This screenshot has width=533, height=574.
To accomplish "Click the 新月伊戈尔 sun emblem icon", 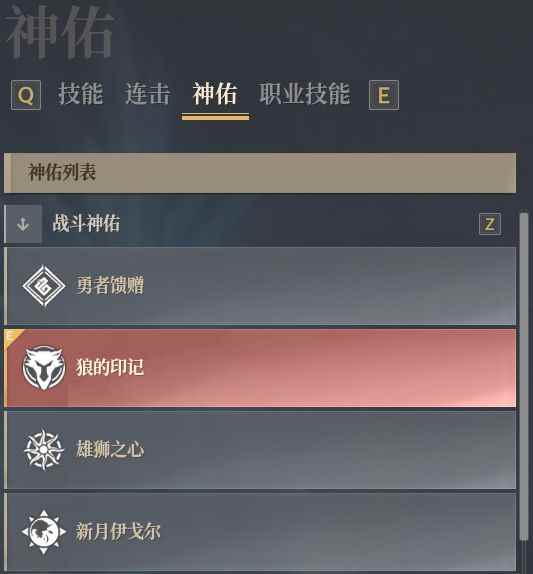I will [x=44, y=531].
